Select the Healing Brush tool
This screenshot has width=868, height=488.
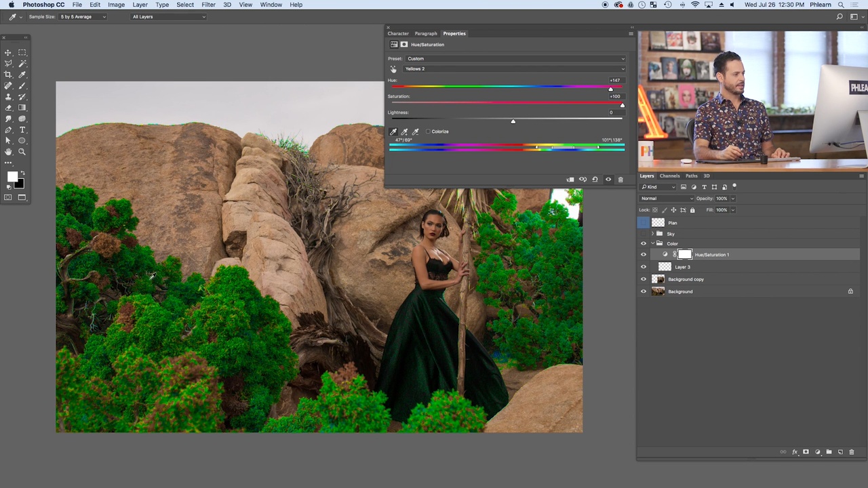pos(8,85)
